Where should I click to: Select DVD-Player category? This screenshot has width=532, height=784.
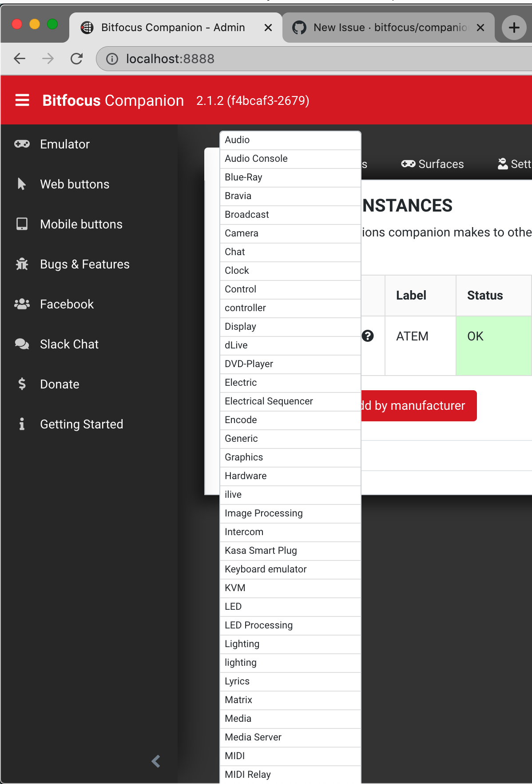(x=290, y=364)
